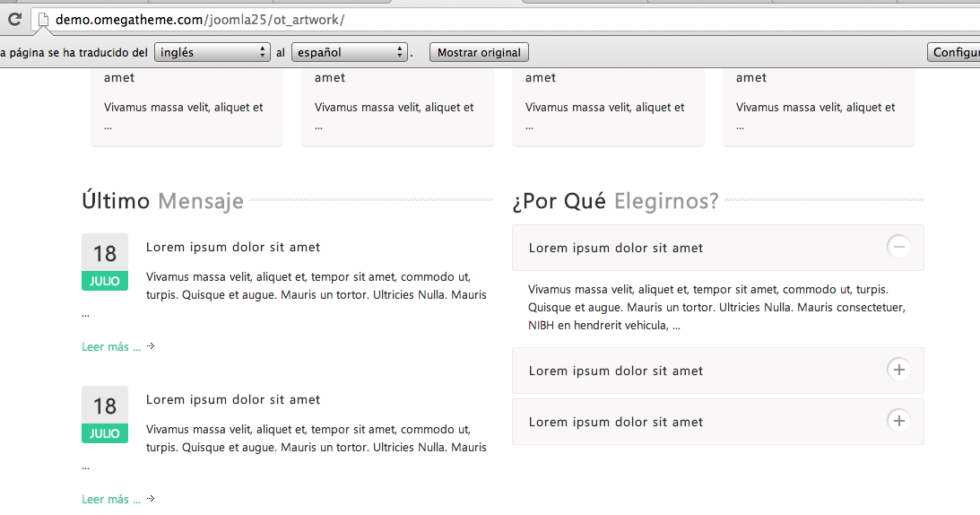Click the Mostrar original button

(479, 53)
